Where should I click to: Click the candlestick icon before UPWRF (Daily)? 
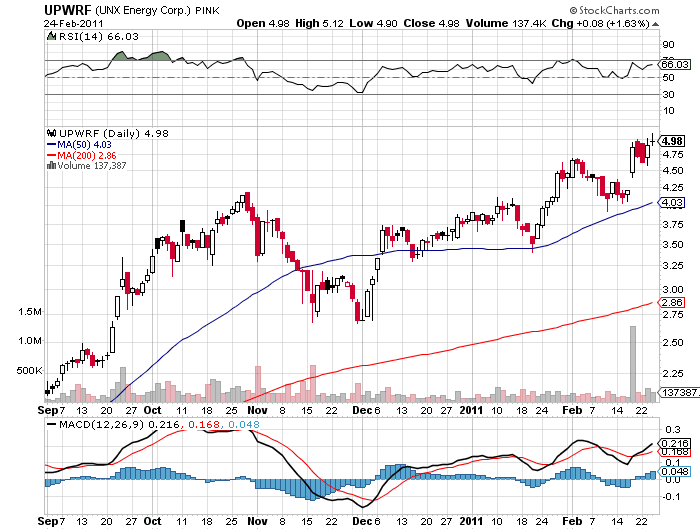51,133
